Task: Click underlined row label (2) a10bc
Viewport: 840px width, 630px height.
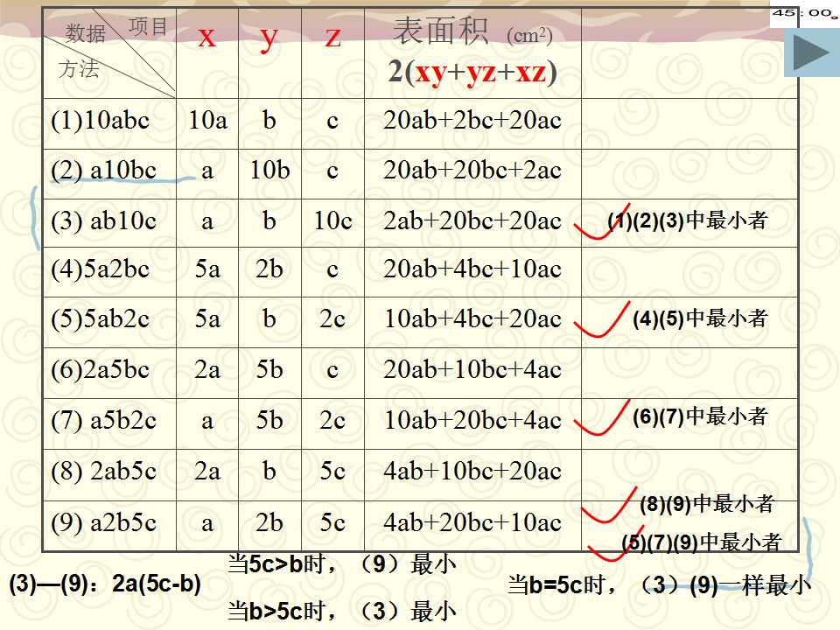Action: (103, 171)
